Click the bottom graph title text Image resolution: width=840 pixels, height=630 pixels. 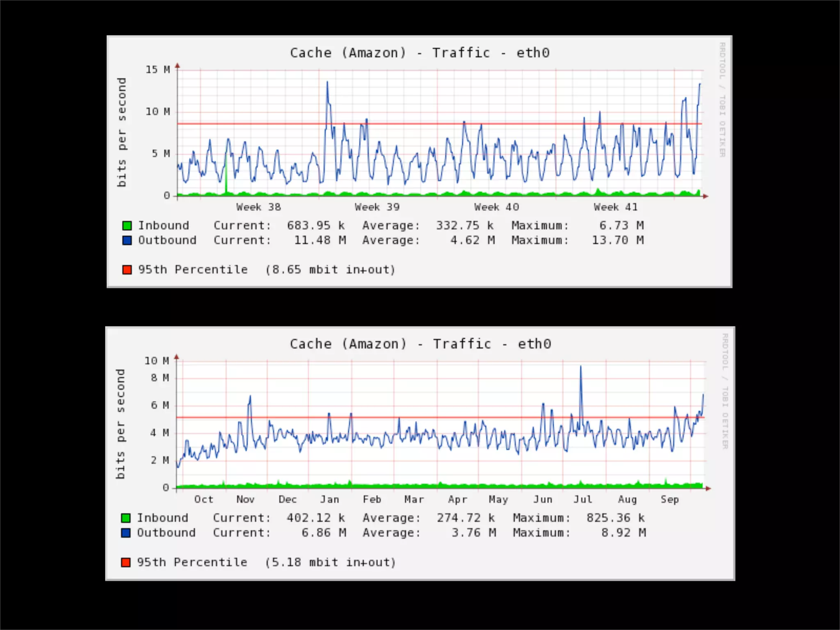(420, 344)
